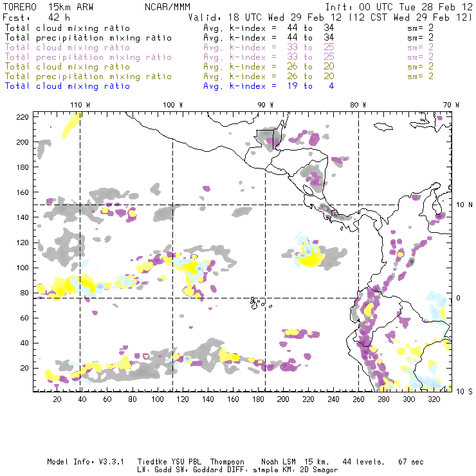
Task: Select the "NCAR/MMM" header label
Action: pyautogui.click(x=168, y=7)
